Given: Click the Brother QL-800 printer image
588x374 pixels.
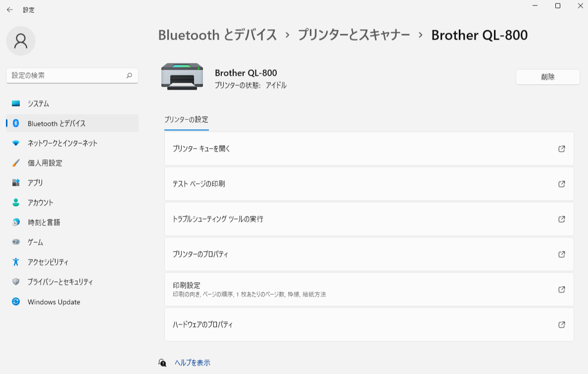Looking at the screenshot, I should [x=182, y=76].
